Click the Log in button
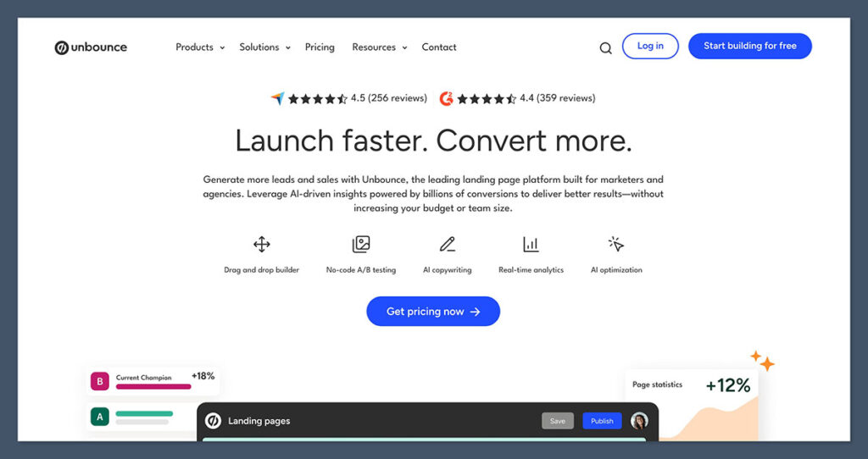Viewport: 868px width, 459px height. point(650,46)
